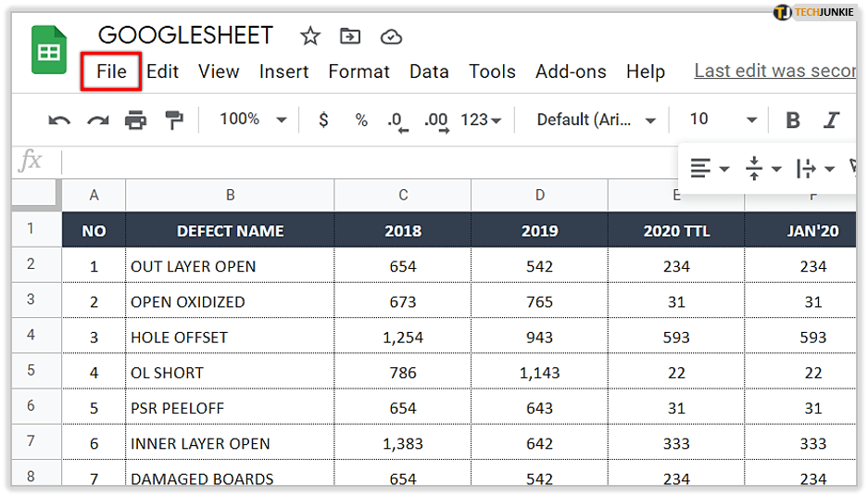This screenshot has height=497, width=868.
Task: Format as currency with dollar icon
Action: pos(323,120)
